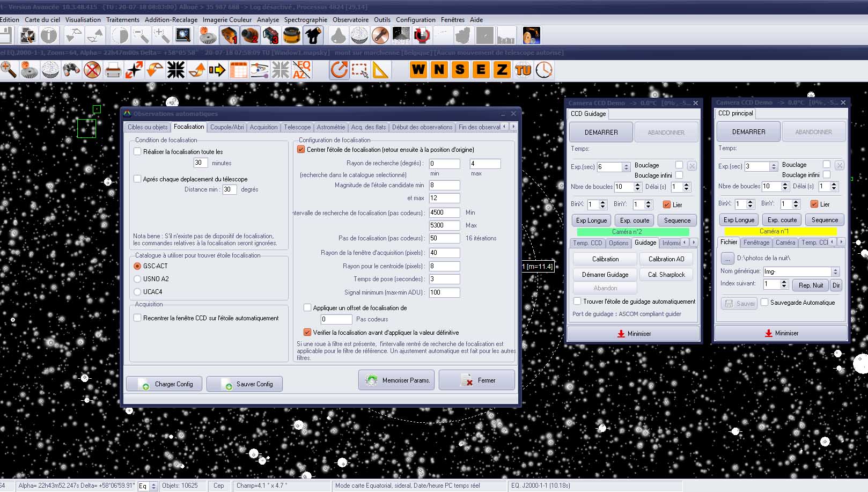Click the EQ/AZ coordinate mode icon

pos(301,70)
